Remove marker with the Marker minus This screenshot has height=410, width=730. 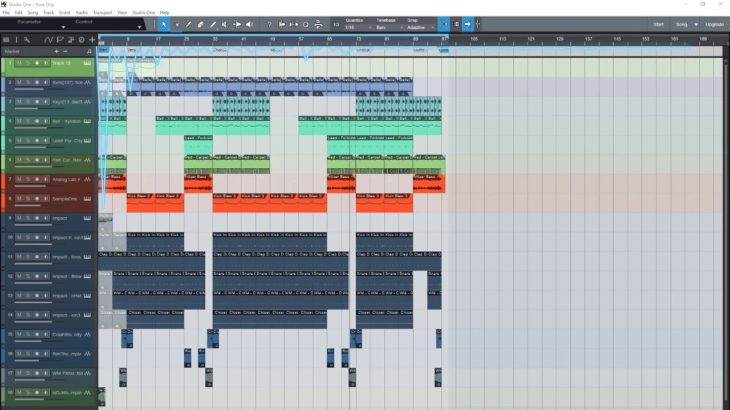coord(65,51)
